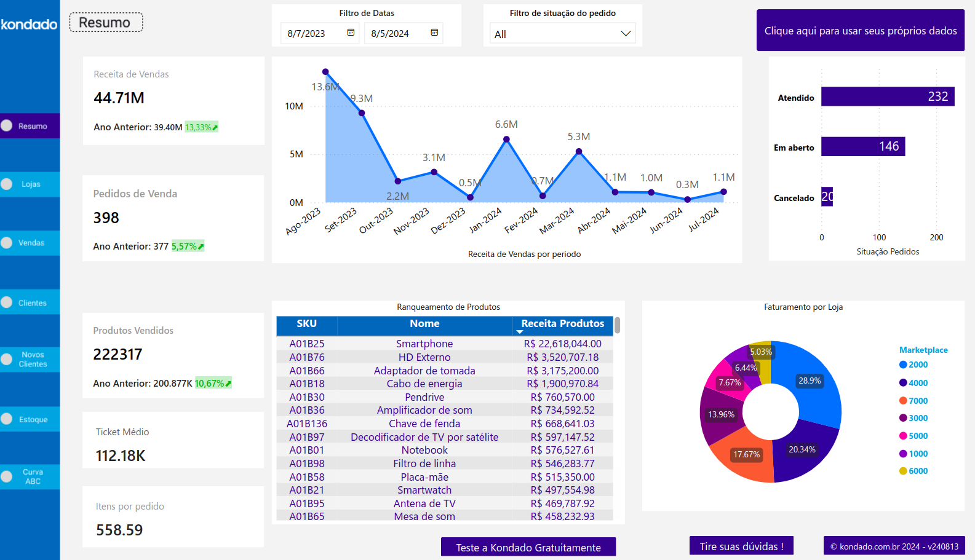Click Teste a Kondado Gratuitamente button

[x=528, y=547]
